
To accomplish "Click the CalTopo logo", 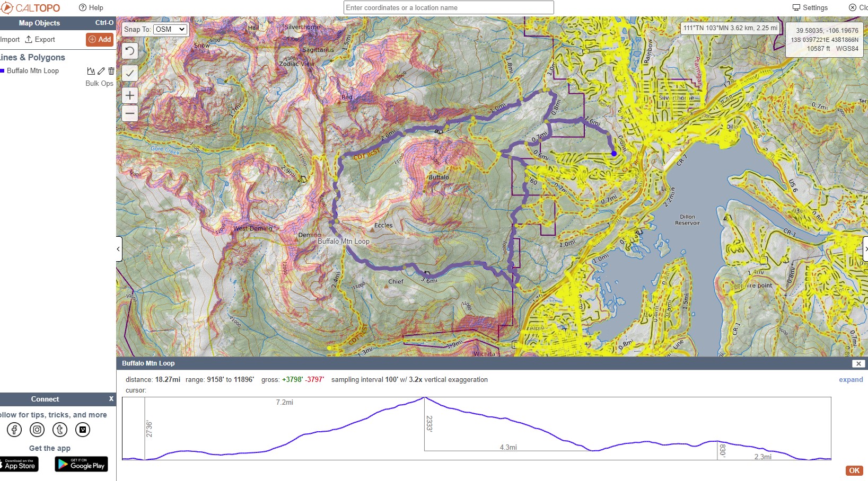I will click(30, 7).
